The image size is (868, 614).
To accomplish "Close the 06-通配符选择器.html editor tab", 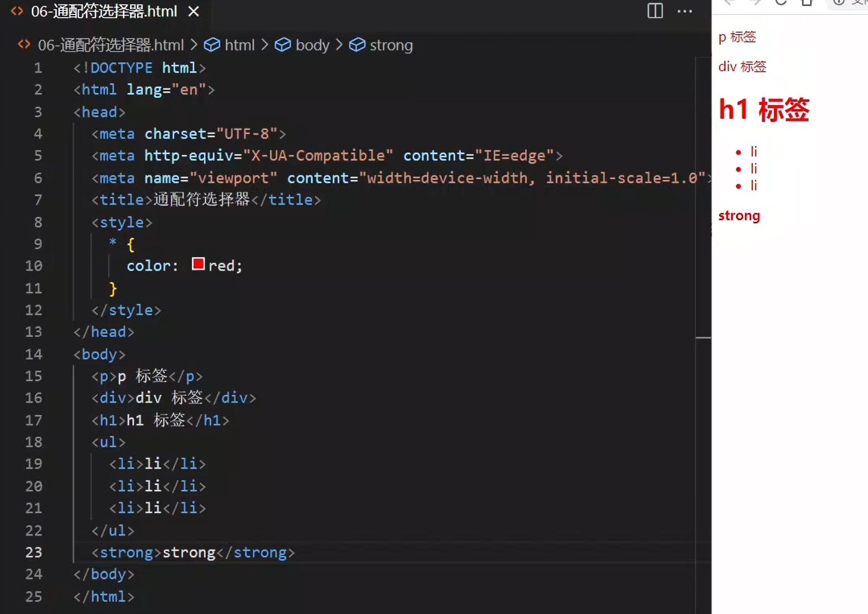I will 193,11.
